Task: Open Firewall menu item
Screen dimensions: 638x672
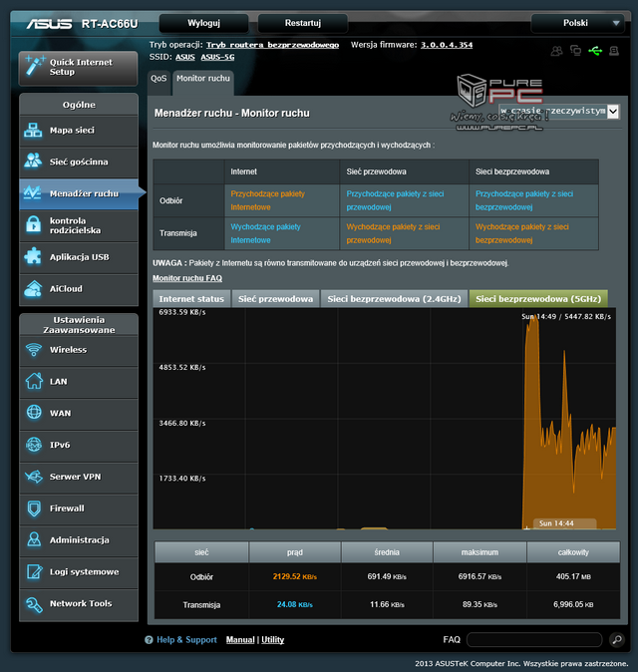Action: tap(79, 508)
